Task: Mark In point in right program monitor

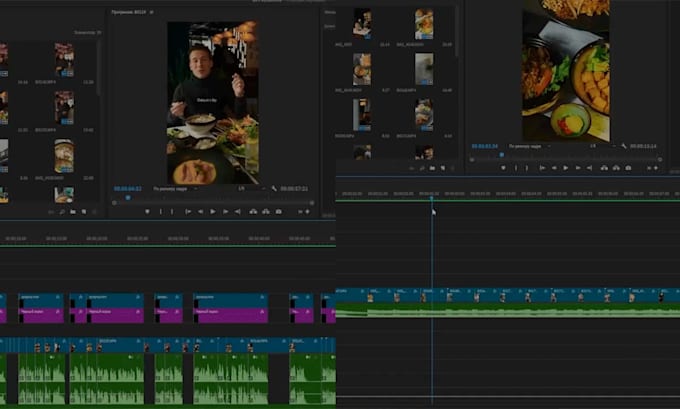Action: point(516,168)
